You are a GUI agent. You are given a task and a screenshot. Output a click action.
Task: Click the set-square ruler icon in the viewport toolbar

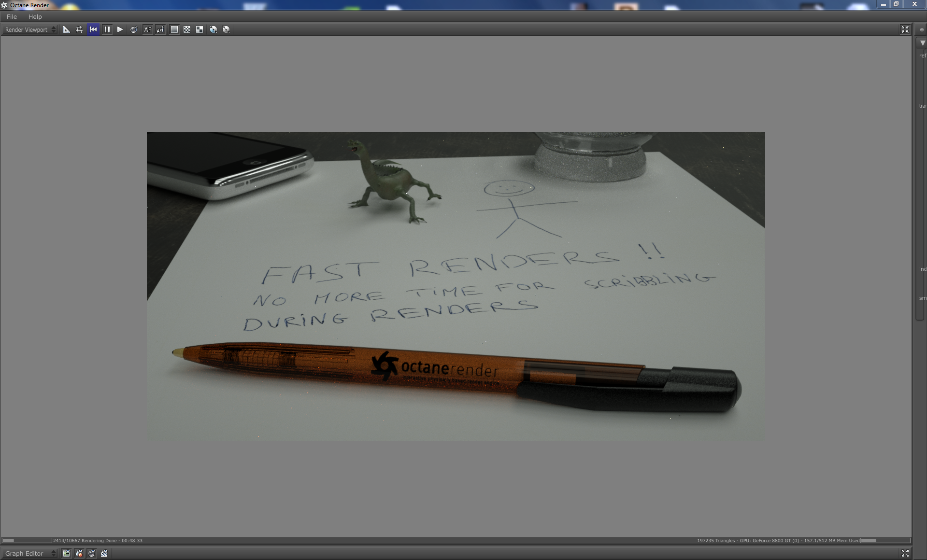(x=67, y=29)
